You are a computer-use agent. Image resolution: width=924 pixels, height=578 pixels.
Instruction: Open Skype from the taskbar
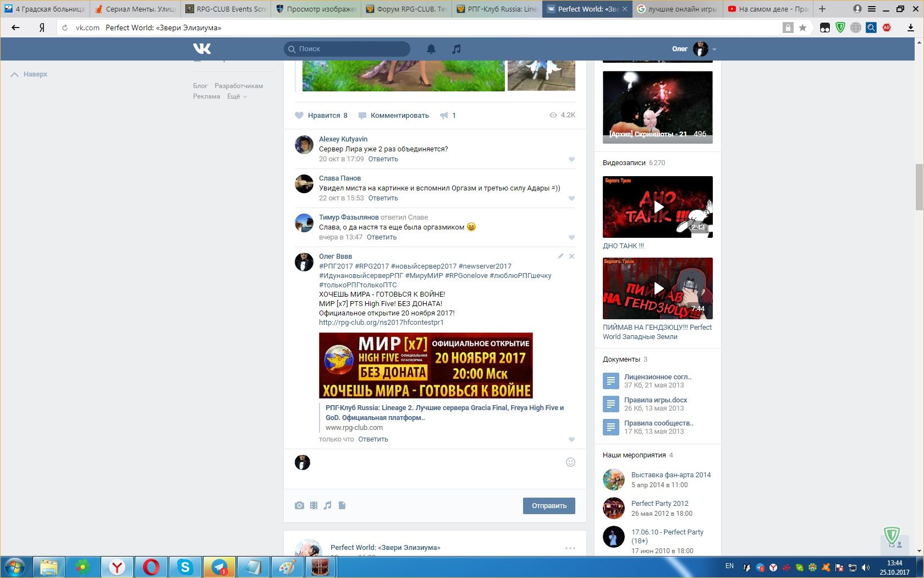185,567
